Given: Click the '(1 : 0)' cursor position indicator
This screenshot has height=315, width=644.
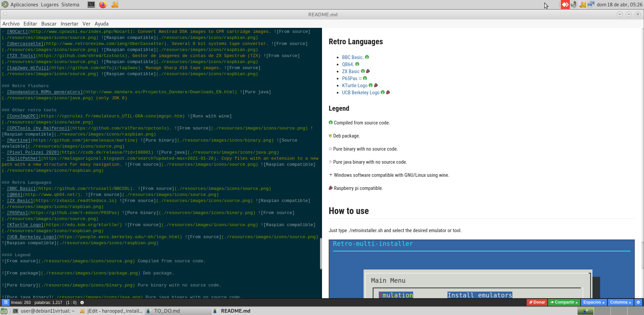Looking at the screenshot, I should (71, 302).
